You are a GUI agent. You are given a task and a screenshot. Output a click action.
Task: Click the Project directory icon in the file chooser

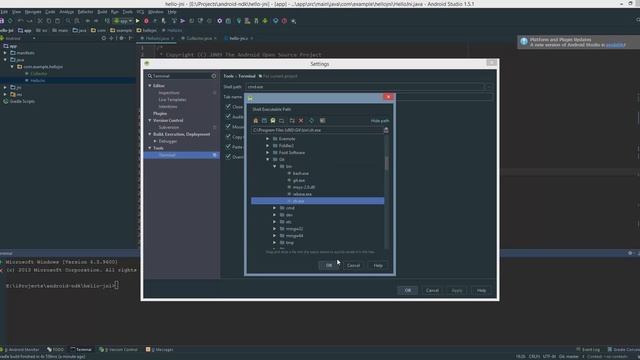264,121
